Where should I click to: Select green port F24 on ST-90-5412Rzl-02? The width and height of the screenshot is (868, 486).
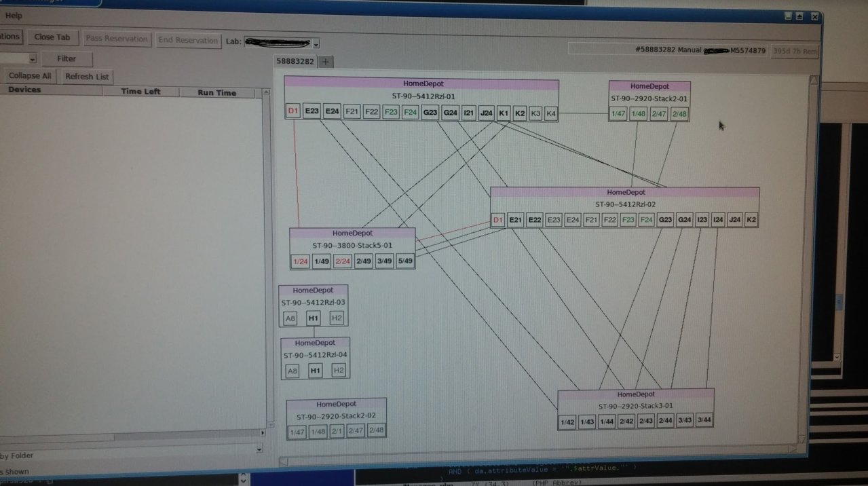[647, 220]
